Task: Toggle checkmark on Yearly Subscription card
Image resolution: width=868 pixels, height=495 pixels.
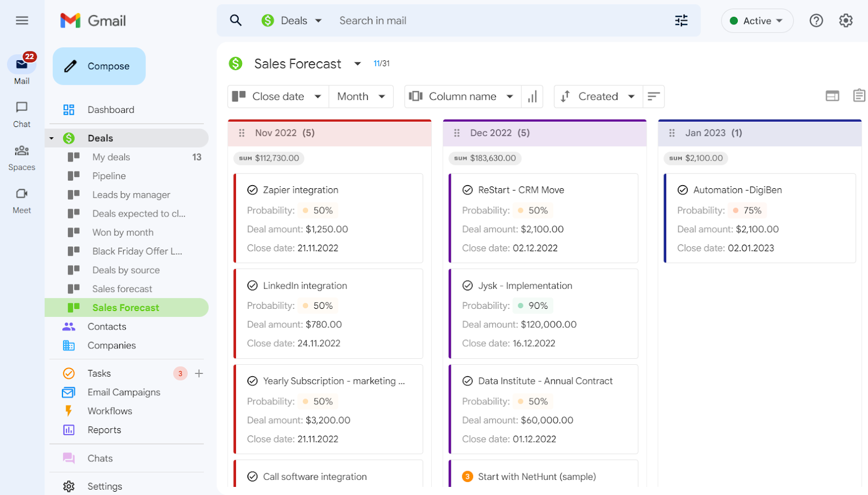Action: click(252, 381)
